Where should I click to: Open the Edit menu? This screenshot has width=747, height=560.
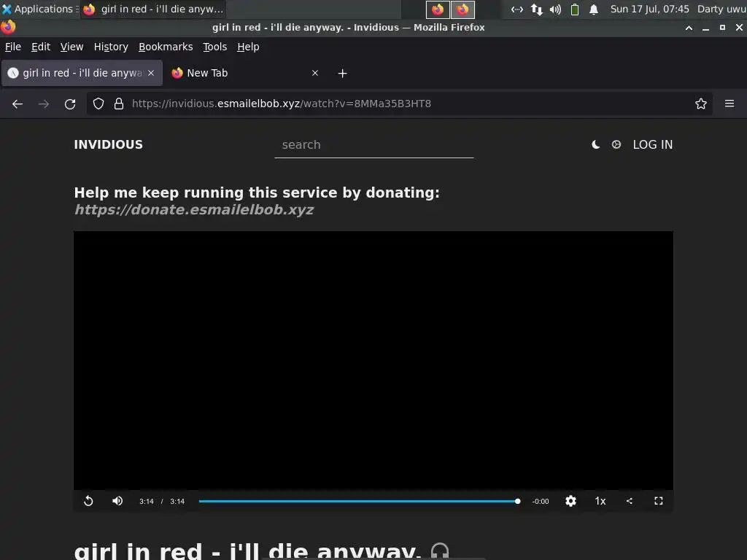tap(41, 47)
